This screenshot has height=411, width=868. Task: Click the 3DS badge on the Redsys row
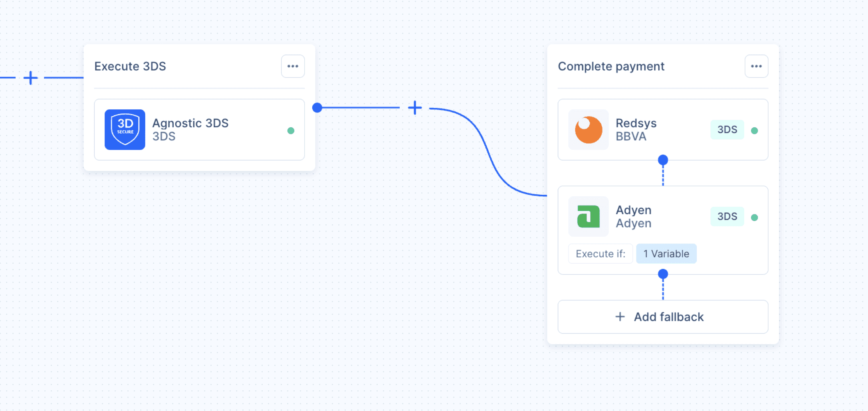tap(727, 129)
